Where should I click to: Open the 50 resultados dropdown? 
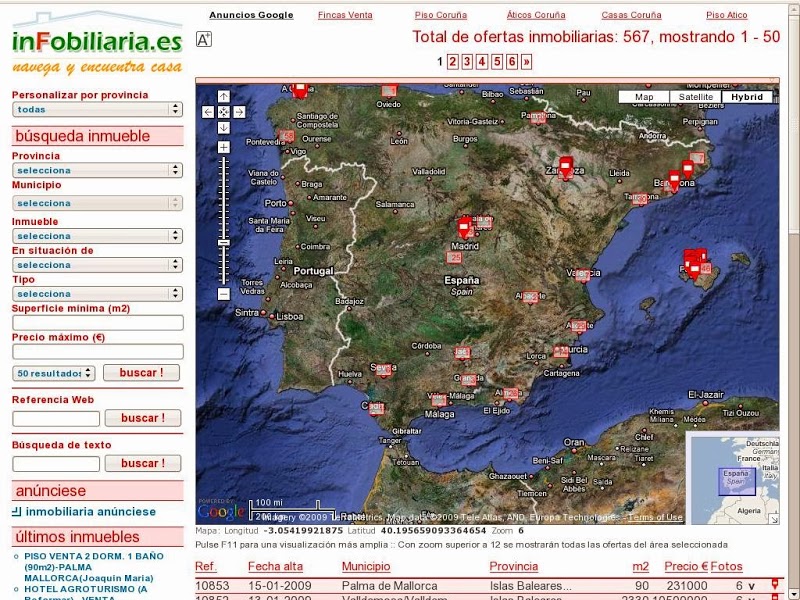click(54, 373)
